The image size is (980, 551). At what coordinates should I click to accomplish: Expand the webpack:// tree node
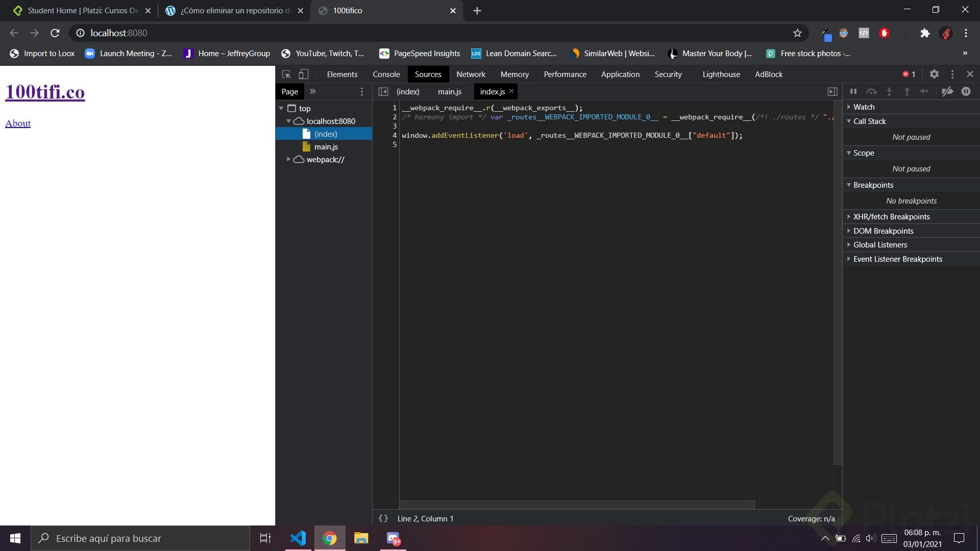[x=288, y=160]
